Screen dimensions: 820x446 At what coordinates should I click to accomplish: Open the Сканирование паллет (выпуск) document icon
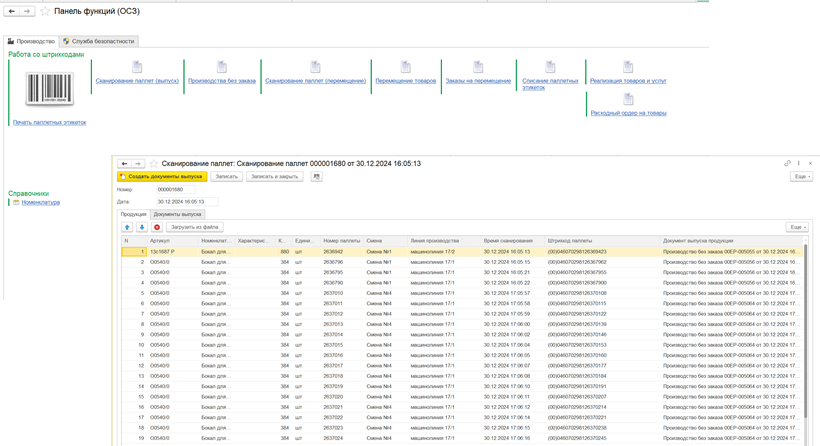[137, 67]
